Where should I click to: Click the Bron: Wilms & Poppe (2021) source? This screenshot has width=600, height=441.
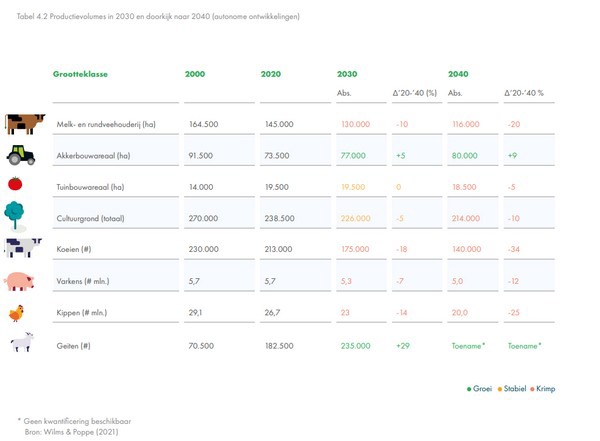click(71, 432)
